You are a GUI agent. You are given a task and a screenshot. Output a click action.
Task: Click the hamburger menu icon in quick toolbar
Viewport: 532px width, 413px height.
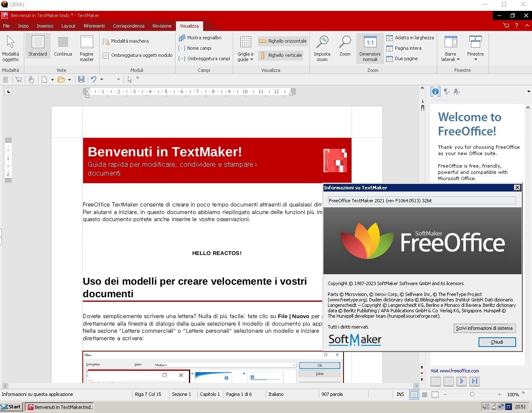pyautogui.click(x=5, y=79)
